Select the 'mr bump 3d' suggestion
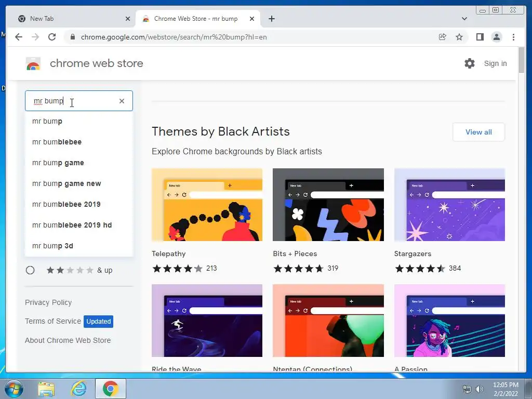Viewport: 532px width, 399px height. 79,246
